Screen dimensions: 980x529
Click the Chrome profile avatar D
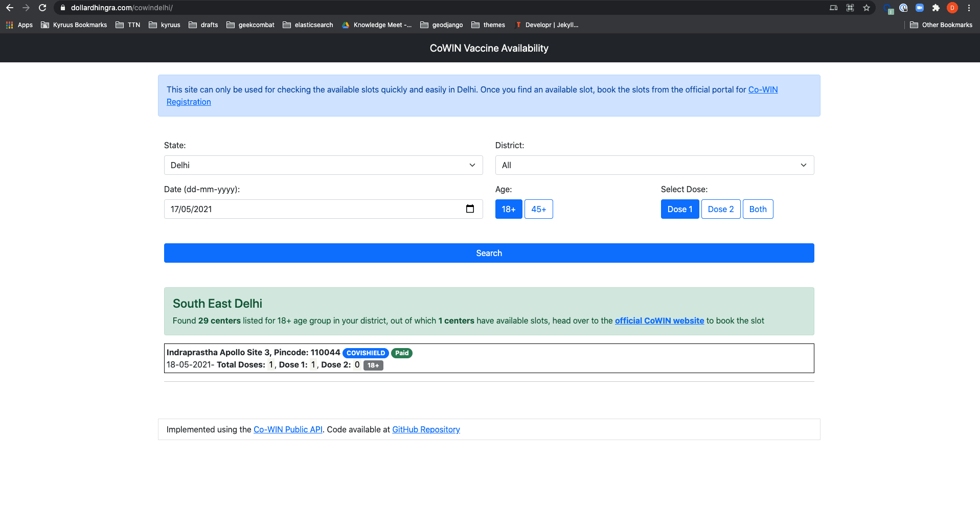point(952,8)
